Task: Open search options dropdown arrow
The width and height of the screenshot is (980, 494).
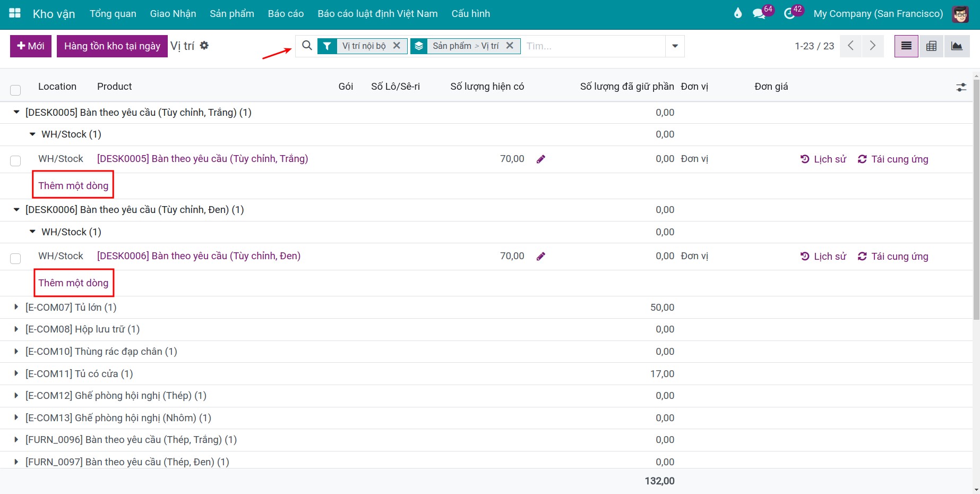Action: coord(675,46)
